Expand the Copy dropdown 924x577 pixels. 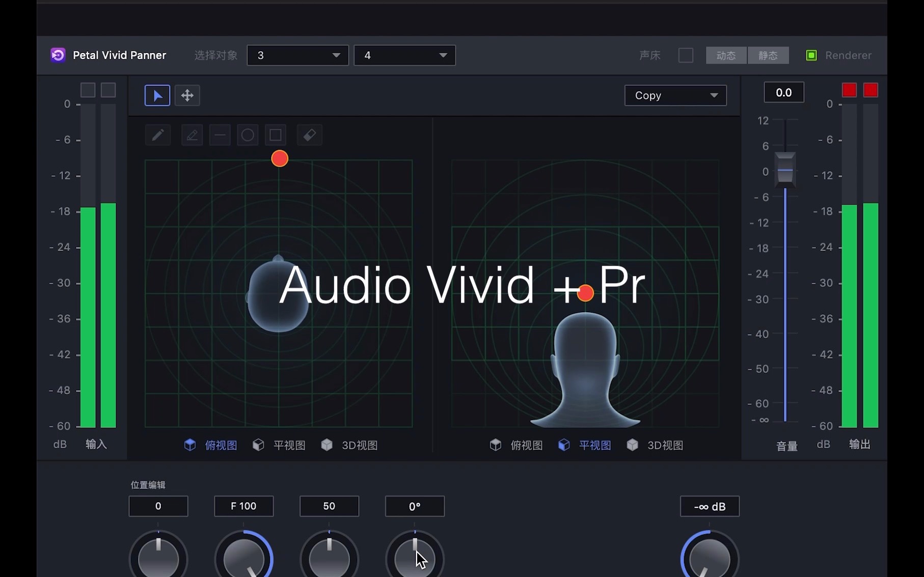pyautogui.click(x=675, y=95)
